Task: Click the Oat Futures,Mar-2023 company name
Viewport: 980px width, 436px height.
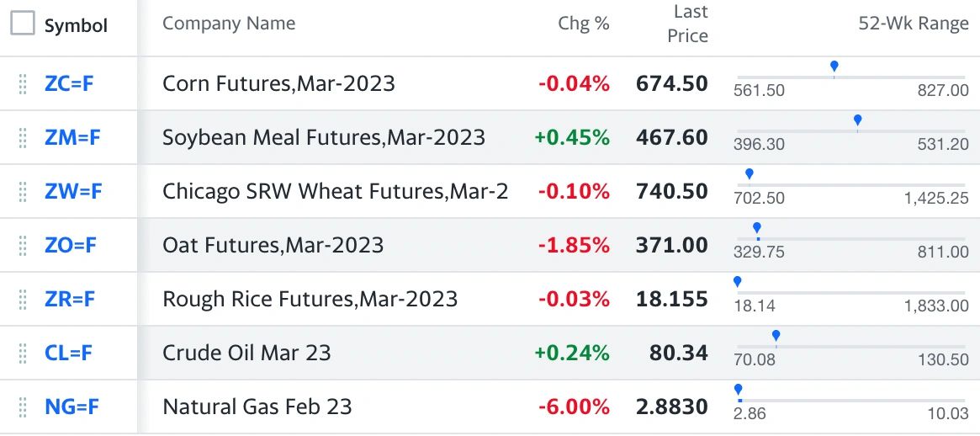Action: (x=273, y=245)
